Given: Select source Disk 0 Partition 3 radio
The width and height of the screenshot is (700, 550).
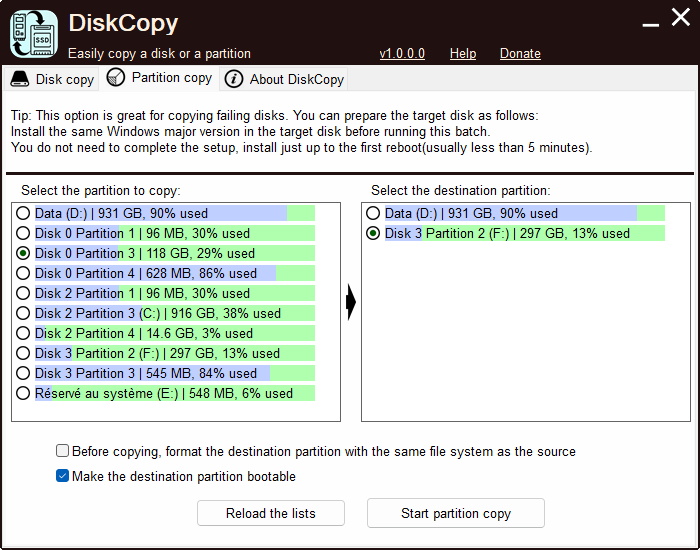Looking at the screenshot, I should (x=23, y=253).
